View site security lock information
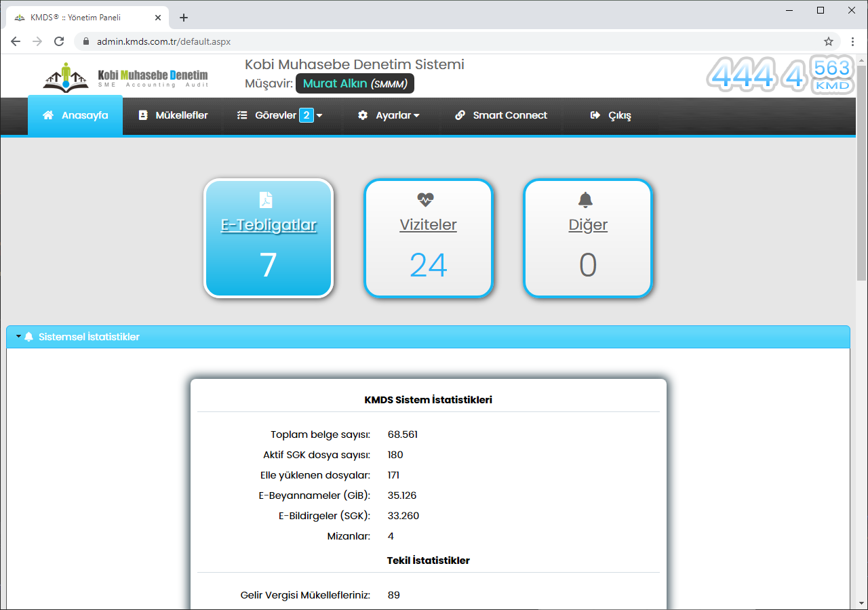 tap(86, 41)
